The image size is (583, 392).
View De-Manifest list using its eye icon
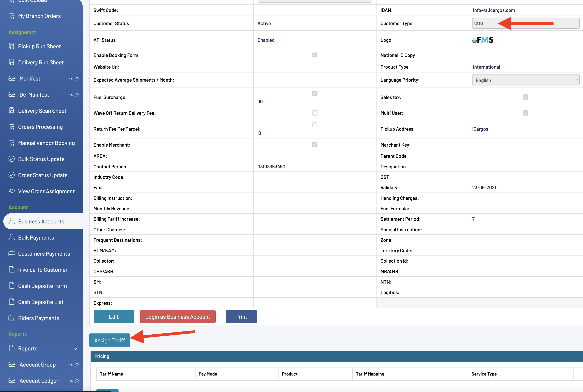pos(71,95)
